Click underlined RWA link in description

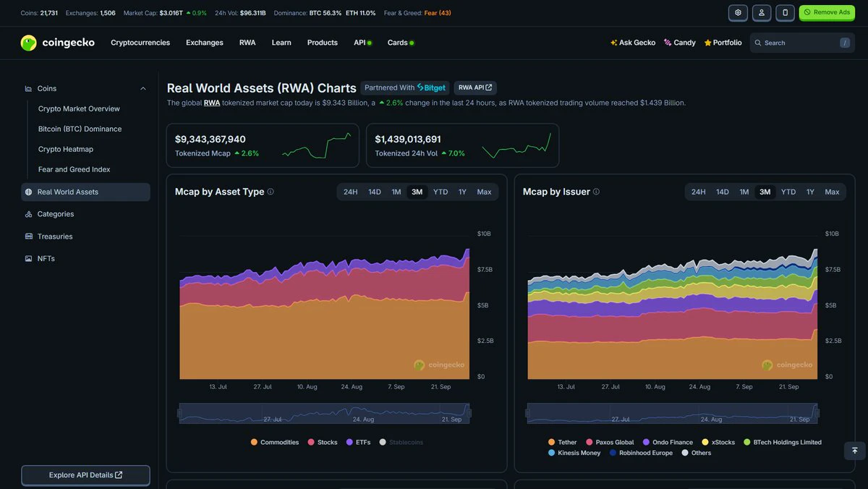pos(212,103)
